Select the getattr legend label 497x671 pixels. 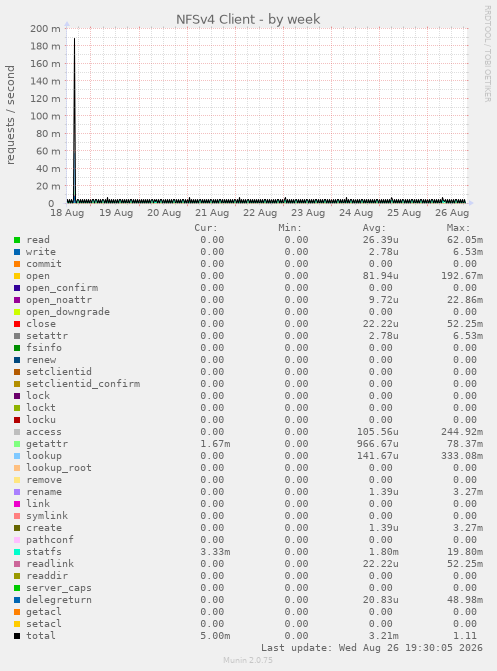tap(47, 444)
